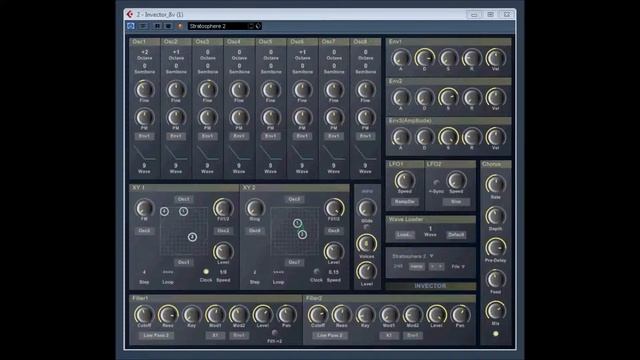Image resolution: width=640 pixels, height=360 pixels.
Task: Open the Osc1 Env1 FM source dropdown
Action: (144, 136)
